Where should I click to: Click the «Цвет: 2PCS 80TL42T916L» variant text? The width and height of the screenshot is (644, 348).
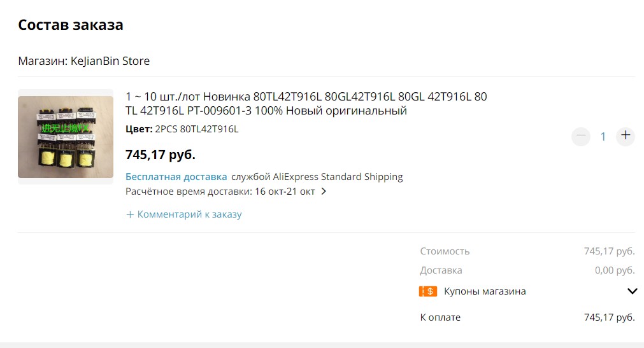pos(182,129)
